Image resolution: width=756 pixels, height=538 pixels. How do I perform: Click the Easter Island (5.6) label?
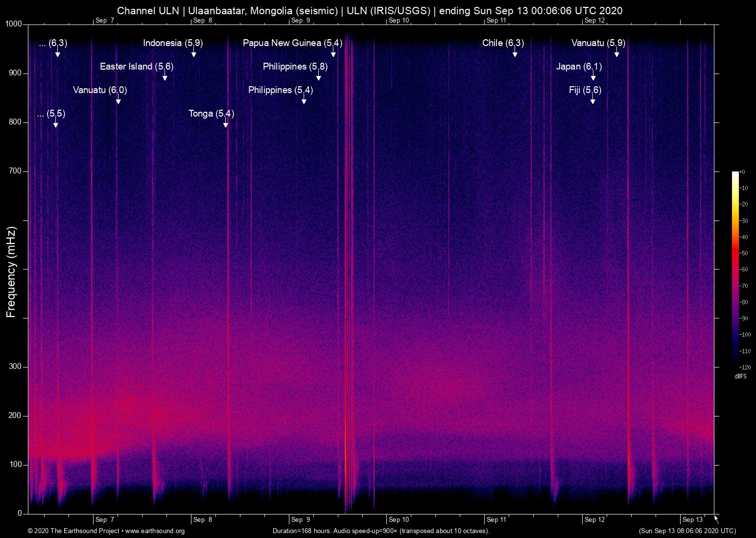coord(137,67)
